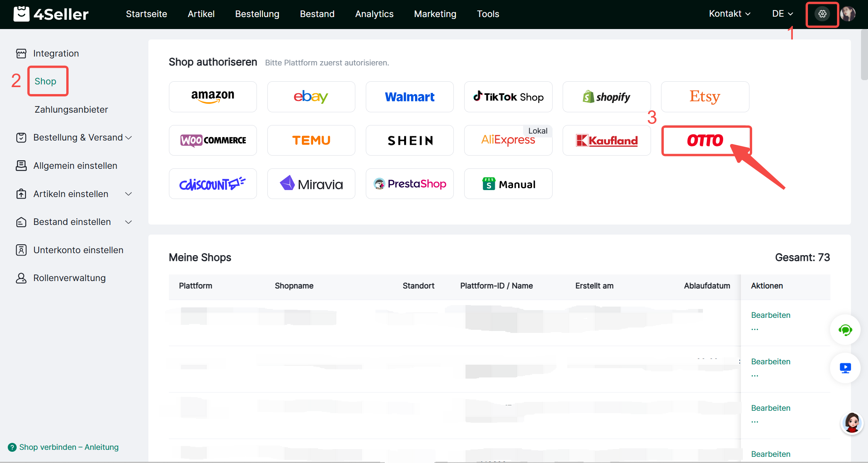This screenshot has height=463, width=868.
Task: Open the assistant avatar widget
Action: pos(852,423)
